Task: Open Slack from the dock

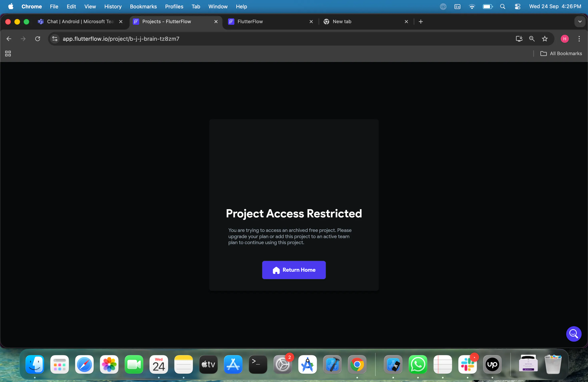Action: [467, 364]
